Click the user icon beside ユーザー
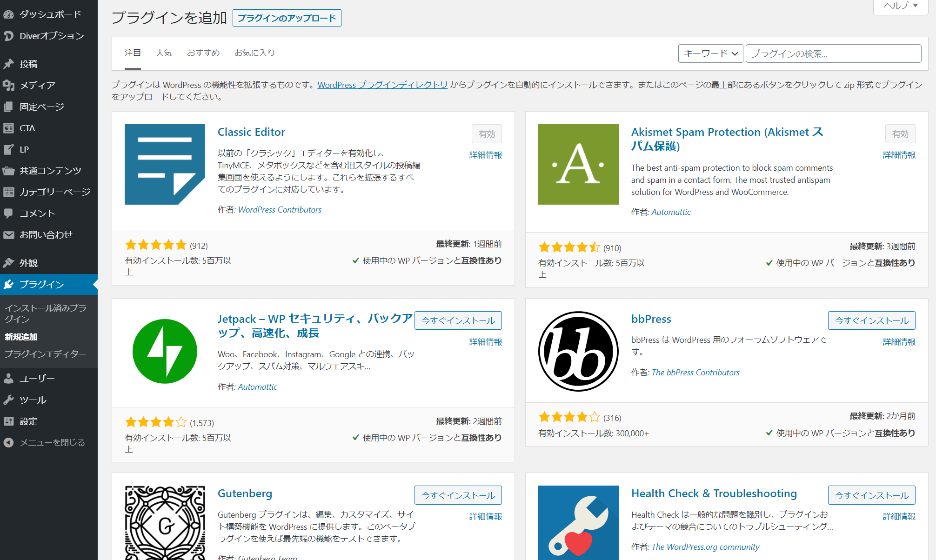936x560 pixels. pos(8,379)
